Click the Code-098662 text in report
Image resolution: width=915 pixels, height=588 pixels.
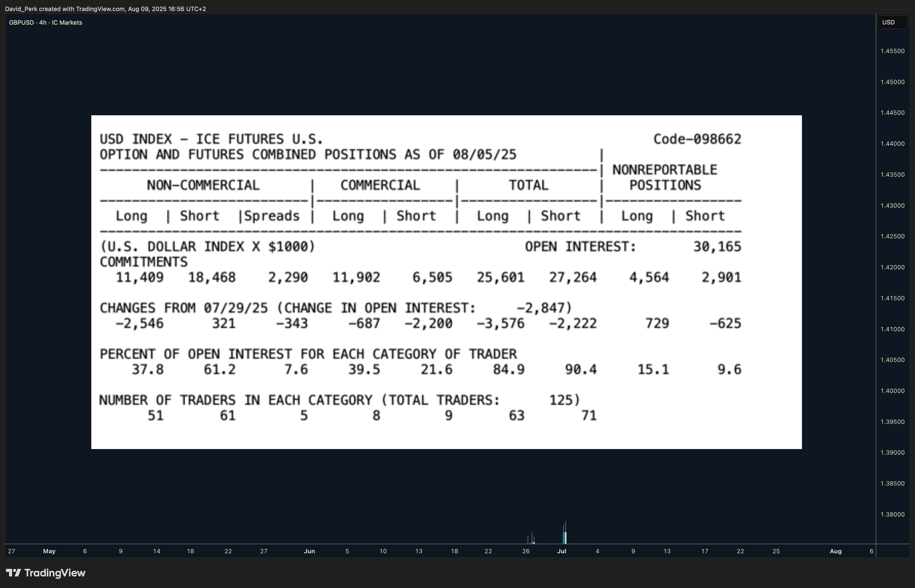click(697, 139)
